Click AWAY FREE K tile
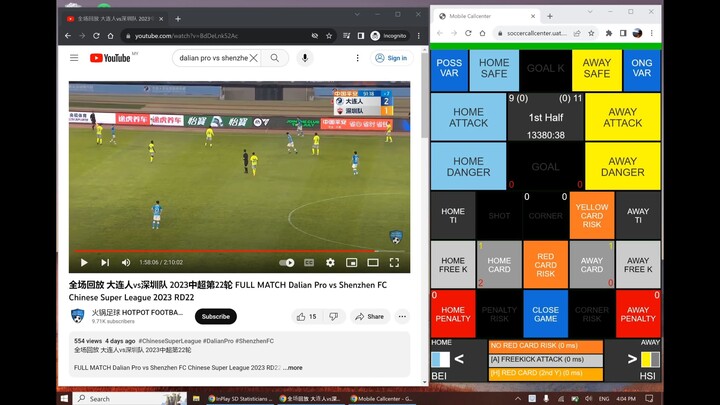The width and height of the screenshot is (720, 405). (x=638, y=264)
